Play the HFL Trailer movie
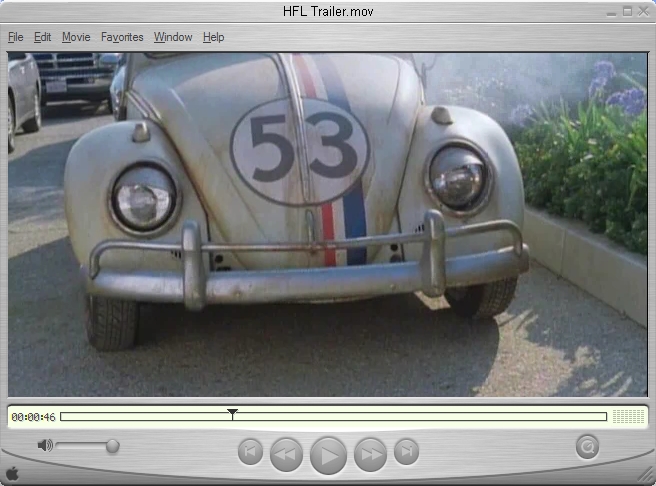This screenshot has height=486, width=656. [328, 455]
